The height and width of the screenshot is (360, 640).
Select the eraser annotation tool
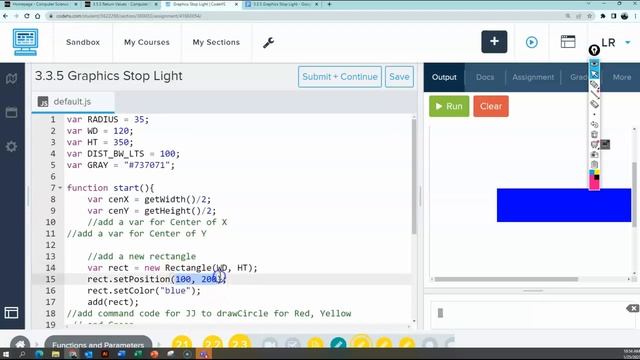point(594,104)
